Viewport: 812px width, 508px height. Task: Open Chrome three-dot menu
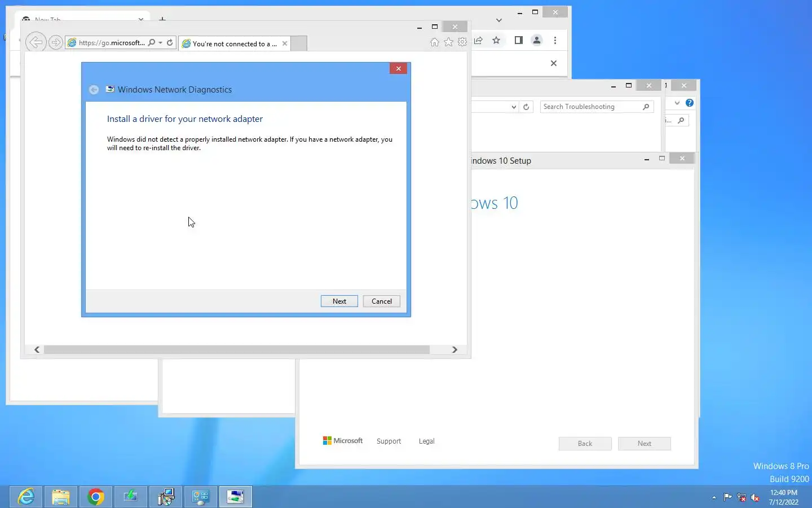click(555, 41)
